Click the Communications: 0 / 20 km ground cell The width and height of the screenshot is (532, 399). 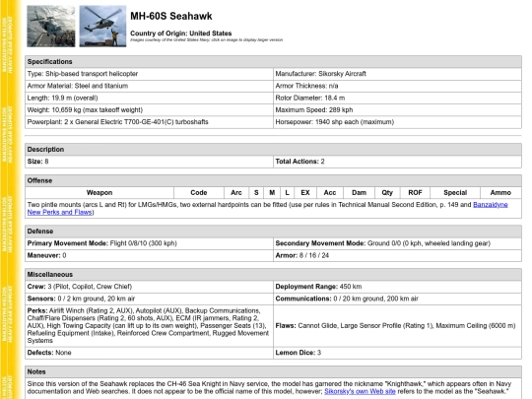(x=397, y=299)
